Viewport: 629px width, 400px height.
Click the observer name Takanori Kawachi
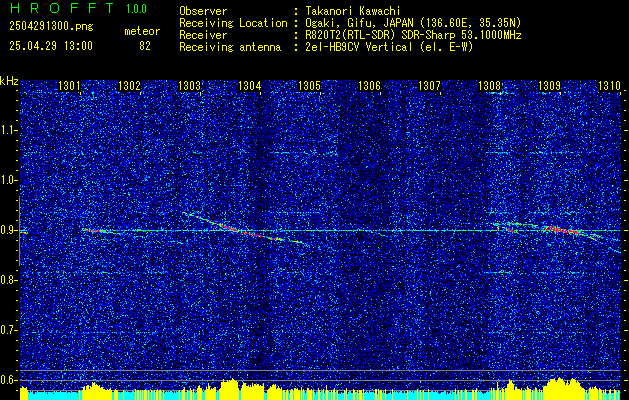point(353,11)
